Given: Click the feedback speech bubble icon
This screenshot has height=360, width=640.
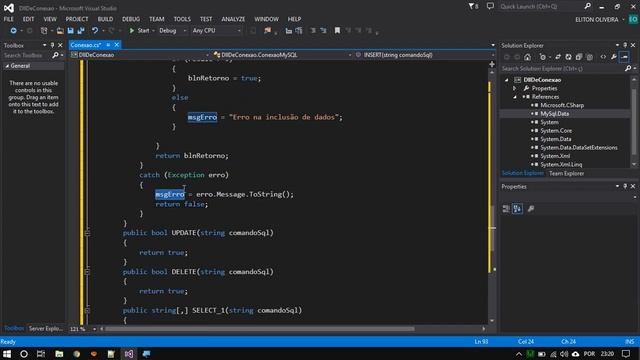Looking at the screenshot, I should tap(490, 6).
